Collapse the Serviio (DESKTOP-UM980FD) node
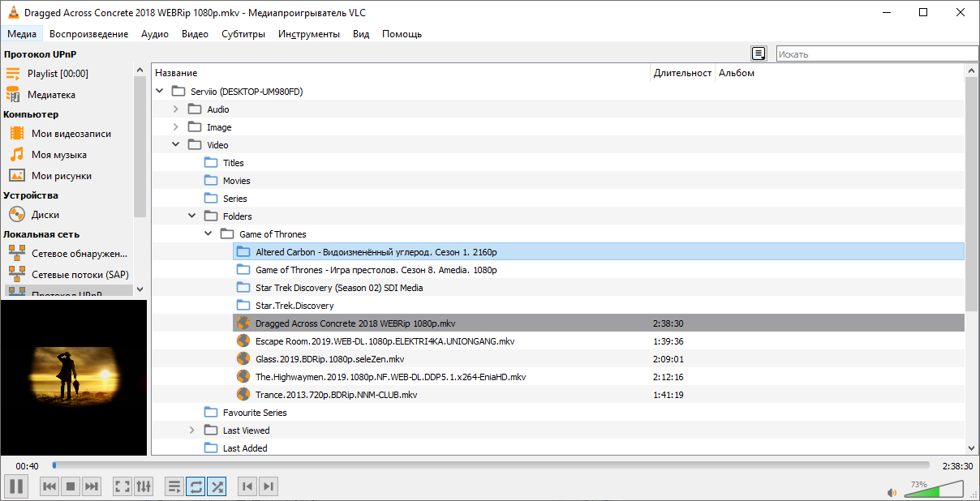 pyautogui.click(x=160, y=92)
